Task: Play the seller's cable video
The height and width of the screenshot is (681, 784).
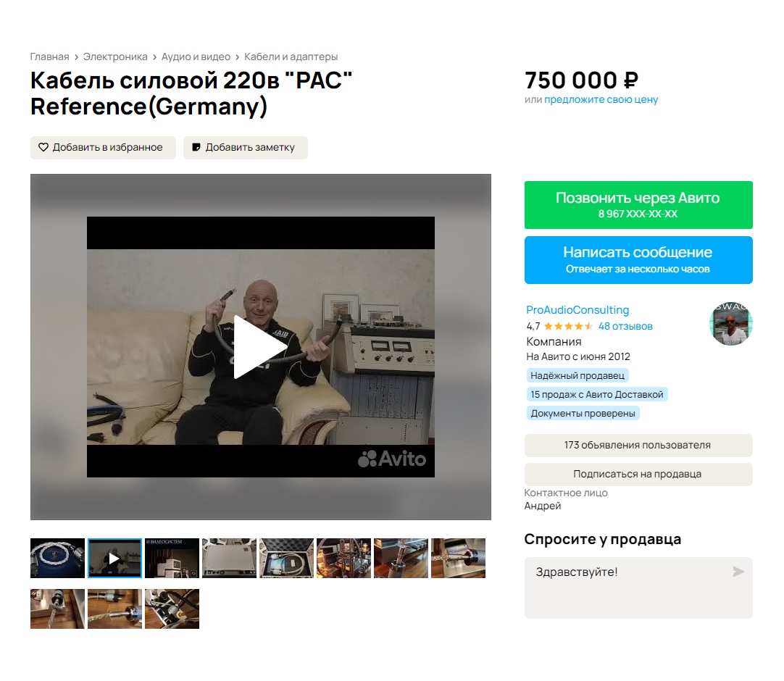Action: (x=260, y=347)
